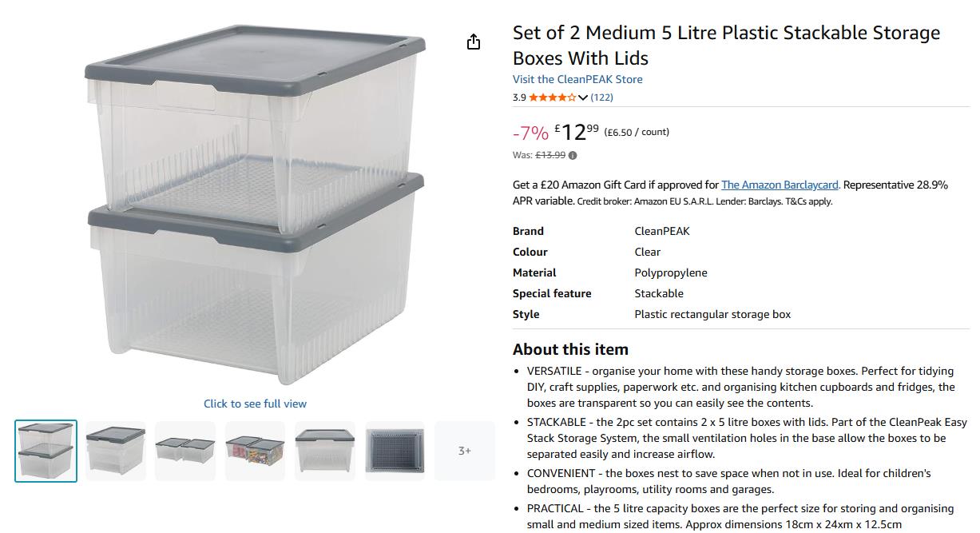Open the 122 customer reviews link
The height and width of the screenshot is (533, 980).
coord(601,97)
